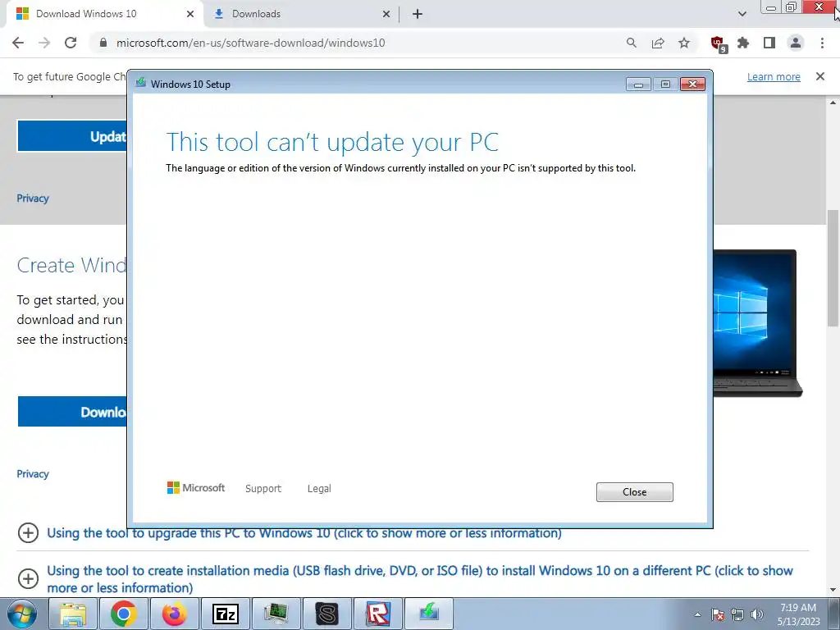Open 7-Zip from the taskbar
Screen dimensions: 840x630
coord(225,614)
